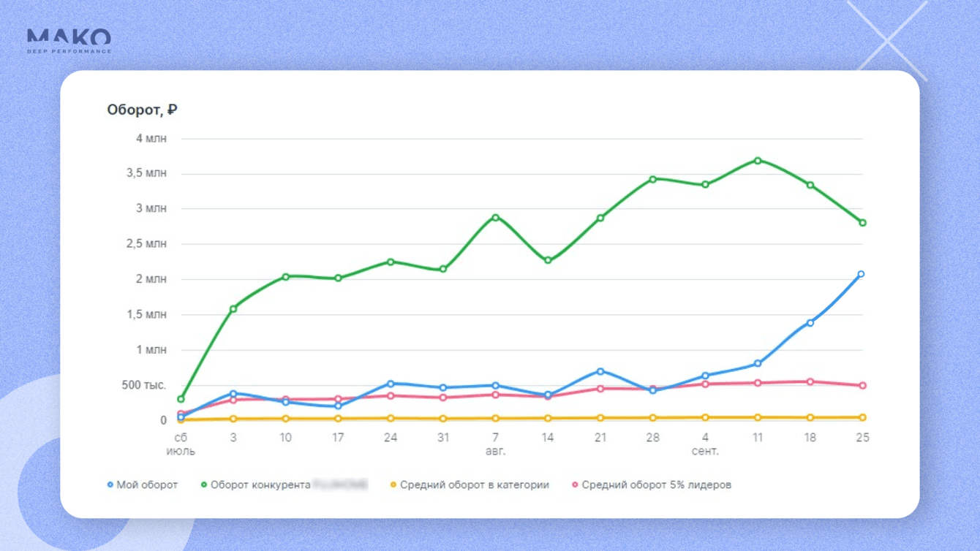Click the '4 млн' y-axis label
The width and height of the screenshot is (980, 551).
pos(151,138)
